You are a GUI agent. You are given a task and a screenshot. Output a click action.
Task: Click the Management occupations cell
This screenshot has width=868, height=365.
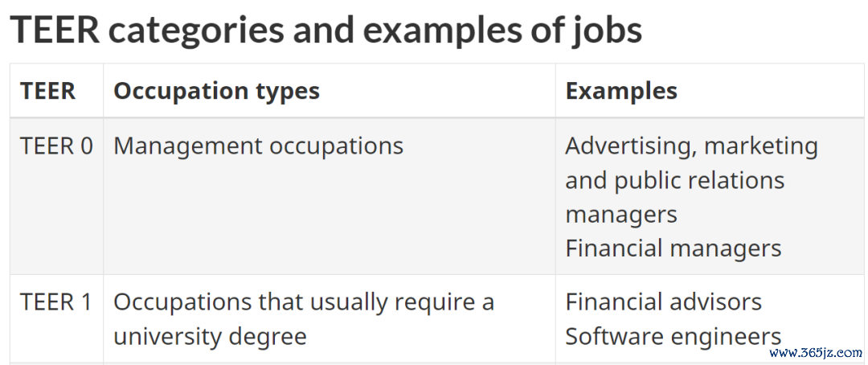pyautogui.click(x=259, y=146)
